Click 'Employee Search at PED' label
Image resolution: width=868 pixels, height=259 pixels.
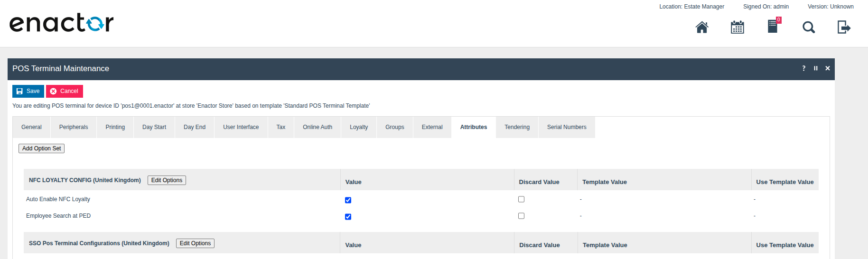click(x=58, y=216)
